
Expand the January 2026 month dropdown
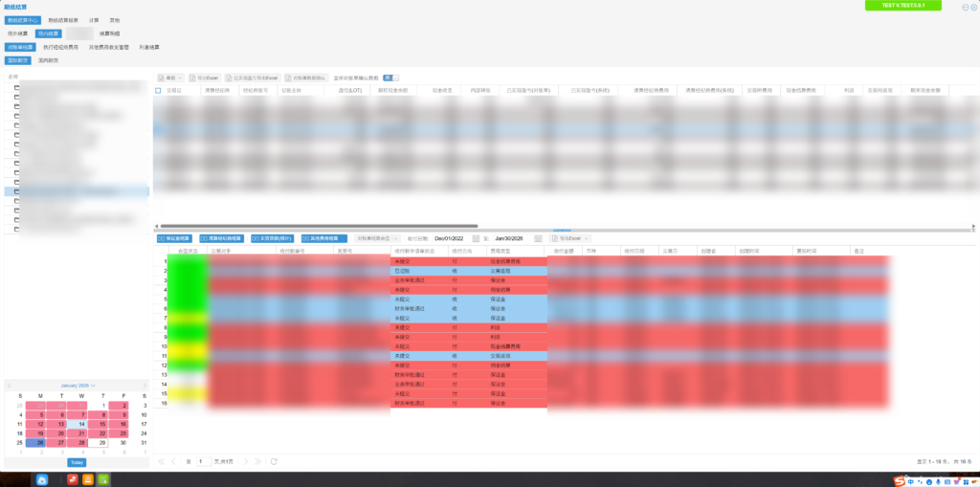[93, 386]
